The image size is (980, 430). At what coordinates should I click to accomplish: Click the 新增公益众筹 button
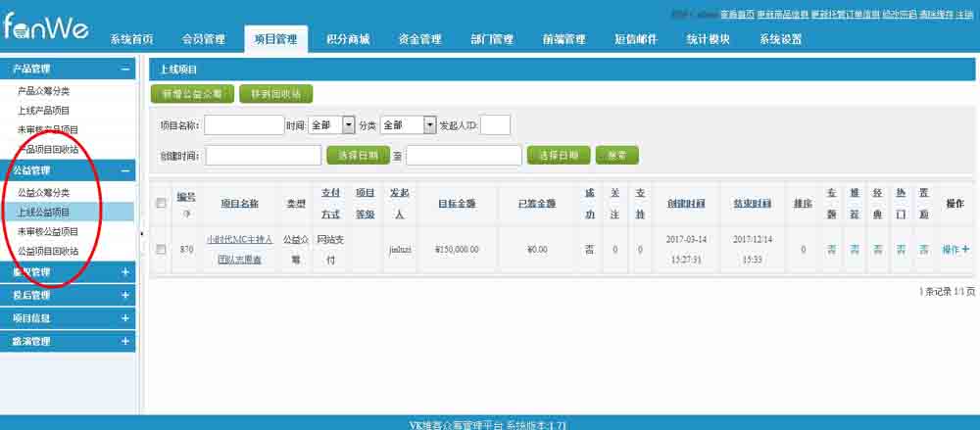tap(192, 94)
